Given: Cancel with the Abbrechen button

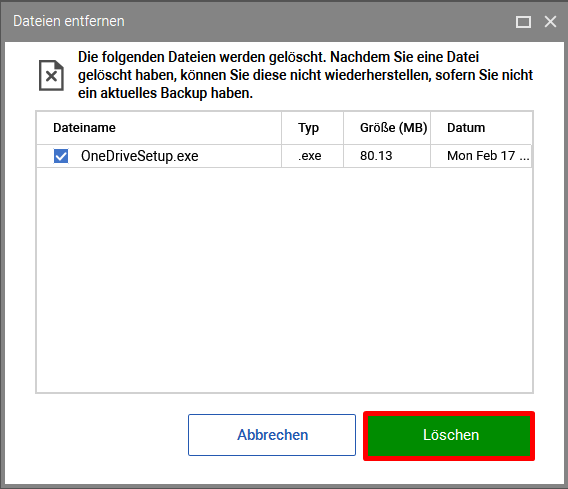Looking at the screenshot, I should (x=272, y=435).
